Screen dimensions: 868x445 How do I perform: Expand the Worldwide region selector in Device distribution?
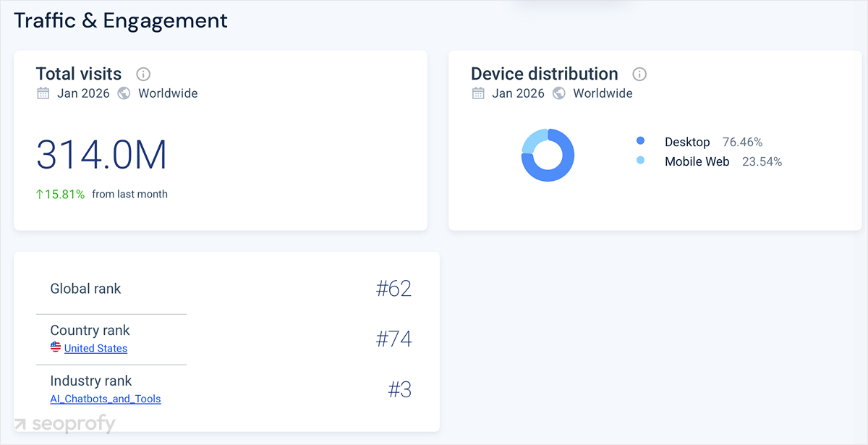[603, 93]
